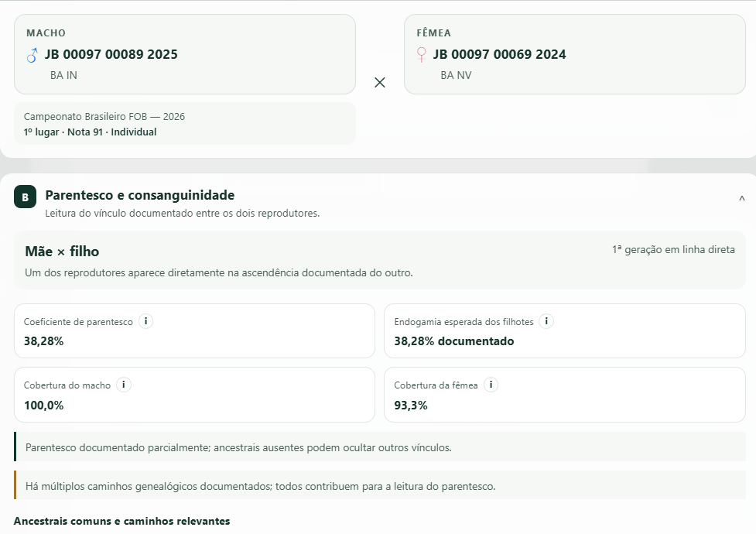Select the female bird JB 00097 00069 2024
The width and height of the screenshot is (756, 534).
point(575,54)
